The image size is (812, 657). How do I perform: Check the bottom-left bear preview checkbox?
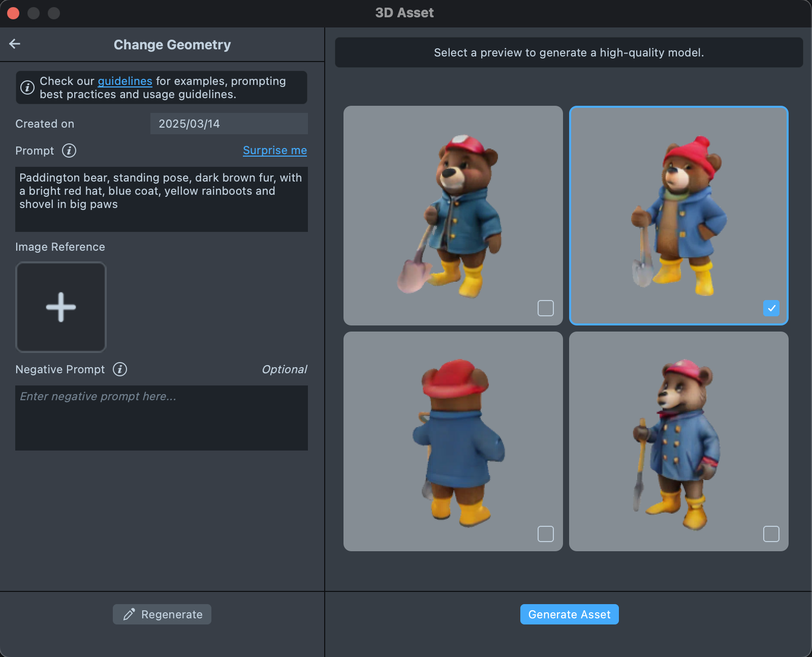(545, 534)
